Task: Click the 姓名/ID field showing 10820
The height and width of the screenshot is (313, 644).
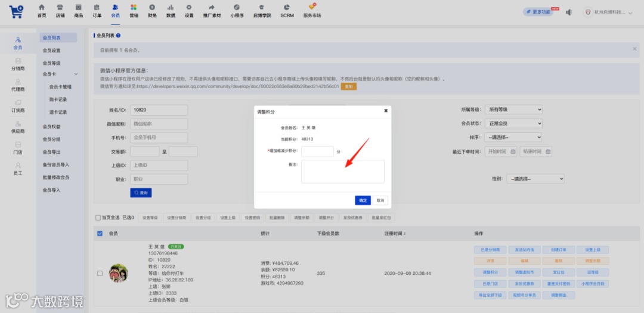Action: 159,110
